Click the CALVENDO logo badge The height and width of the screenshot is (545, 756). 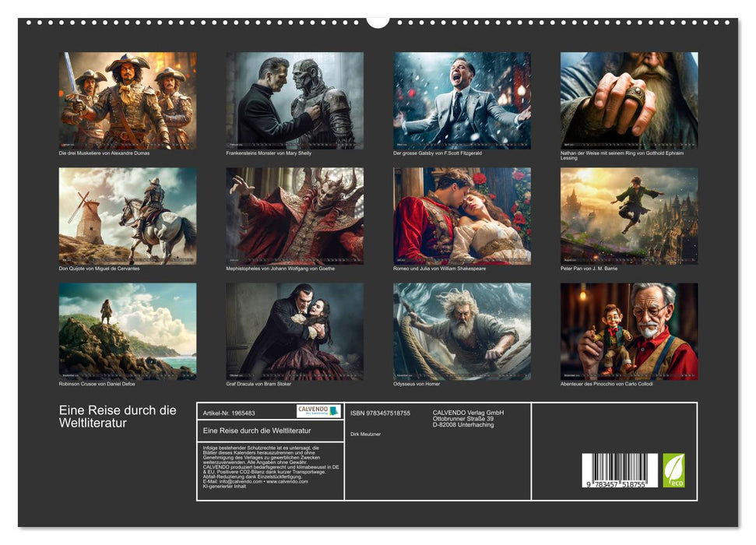click(318, 411)
